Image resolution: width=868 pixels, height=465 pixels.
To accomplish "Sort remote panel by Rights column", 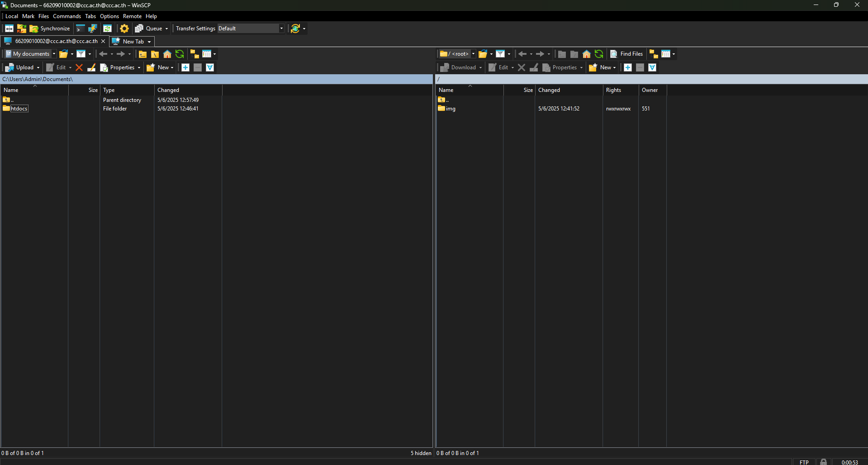I will pos(620,90).
